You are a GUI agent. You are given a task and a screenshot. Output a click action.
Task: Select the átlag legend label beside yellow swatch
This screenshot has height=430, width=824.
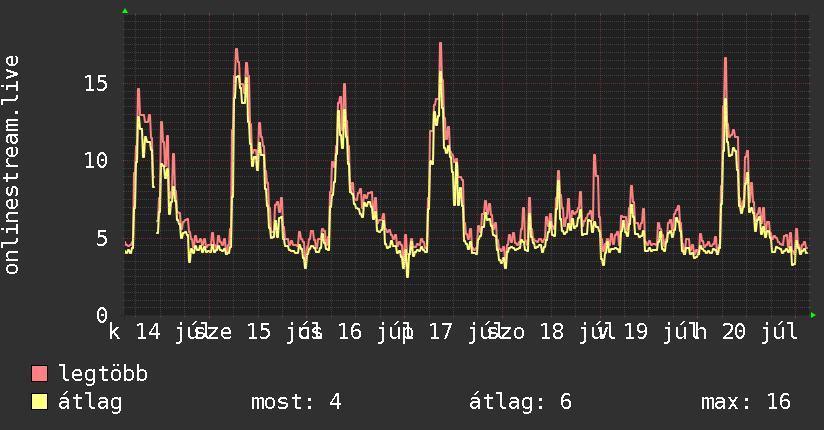click(x=90, y=402)
